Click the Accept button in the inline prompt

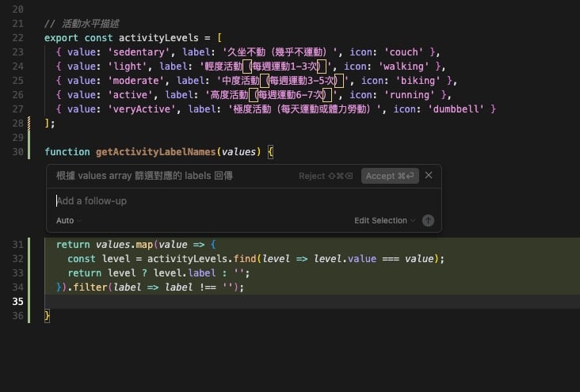pos(388,176)
